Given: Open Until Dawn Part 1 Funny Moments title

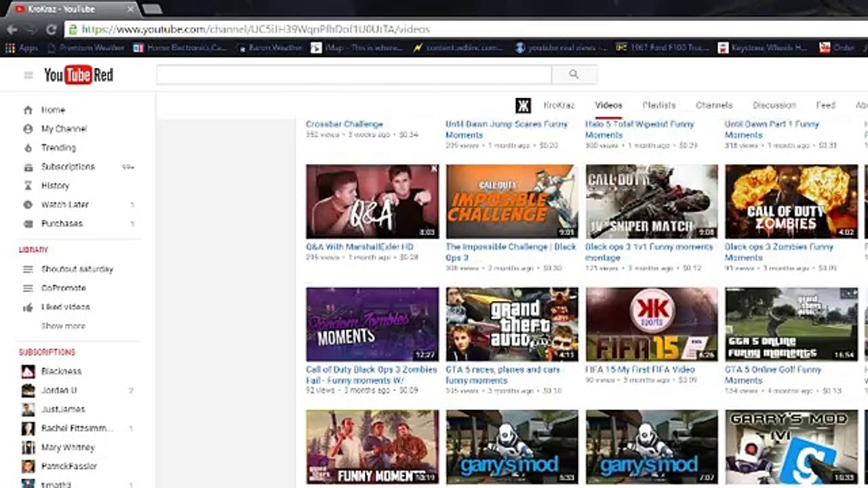Looking at the screenshot, I should tap(772, 129).
